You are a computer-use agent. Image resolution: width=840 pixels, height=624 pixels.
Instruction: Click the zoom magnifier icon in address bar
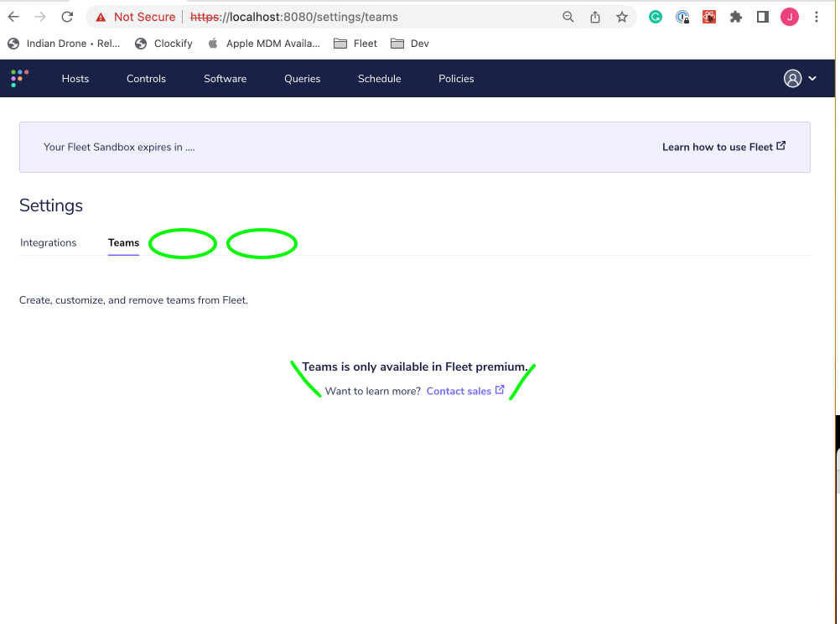click(568, 16)
